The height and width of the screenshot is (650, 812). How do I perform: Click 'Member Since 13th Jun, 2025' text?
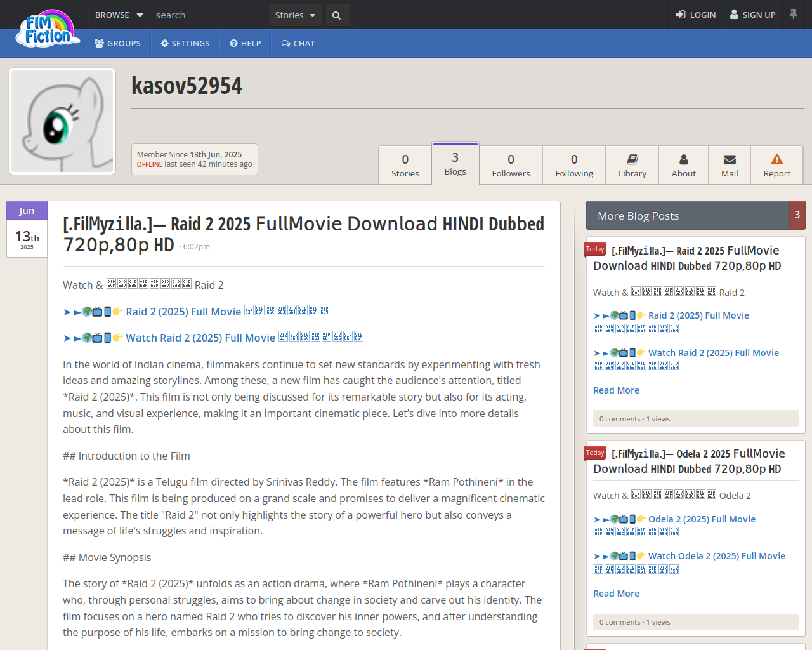click(x=189, y=154)
